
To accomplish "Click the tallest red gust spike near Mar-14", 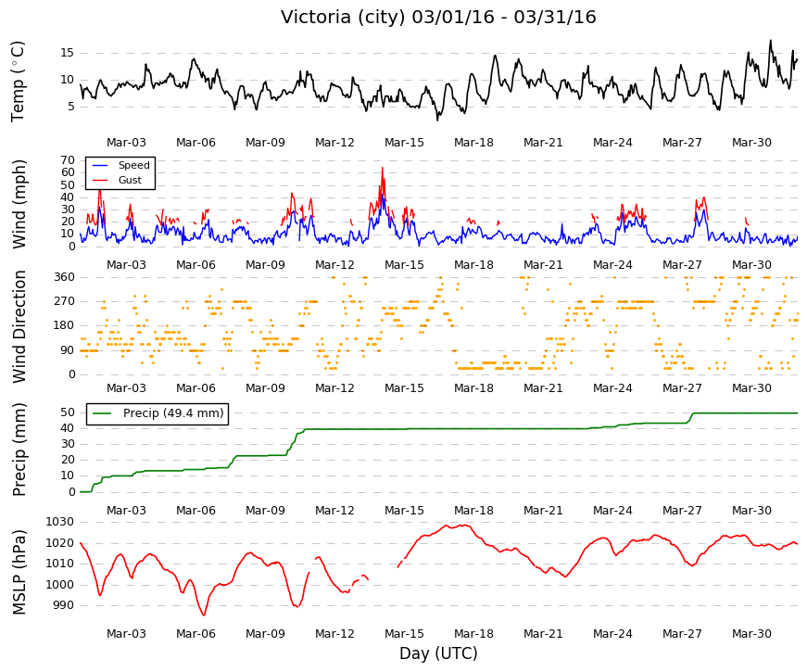I will point(383,169).
